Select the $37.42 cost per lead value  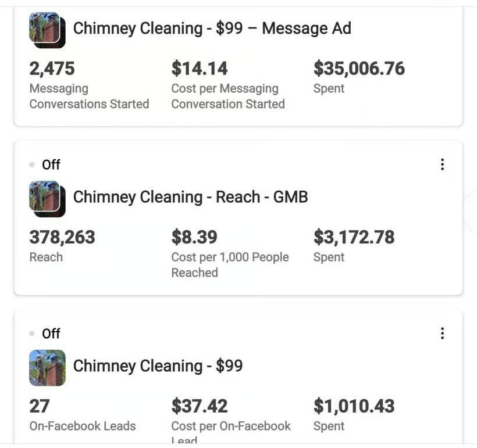pos(200,406)
